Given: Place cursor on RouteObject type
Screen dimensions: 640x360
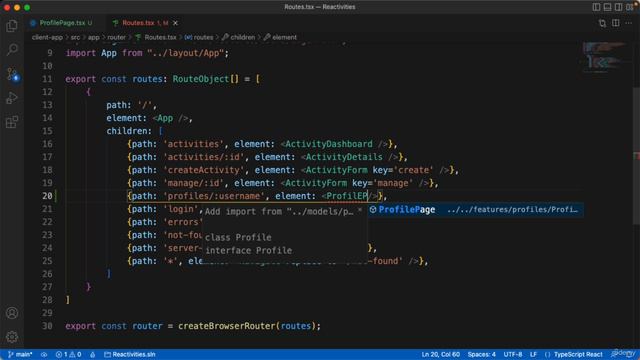Looking at the screenshot, I should tap(200, 79).
